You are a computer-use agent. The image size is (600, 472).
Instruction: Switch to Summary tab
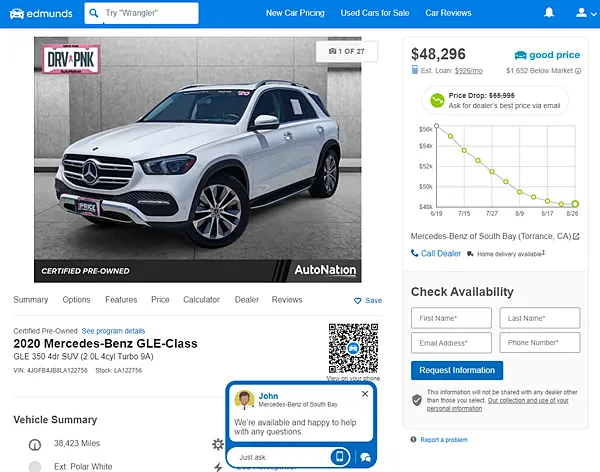(x=31, y=300)
